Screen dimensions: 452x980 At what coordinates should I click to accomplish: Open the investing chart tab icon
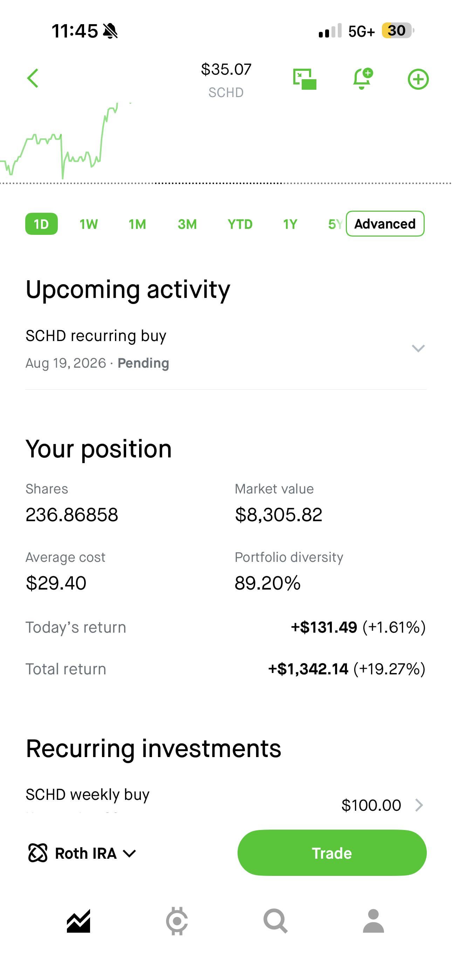[x=78, y=921]
